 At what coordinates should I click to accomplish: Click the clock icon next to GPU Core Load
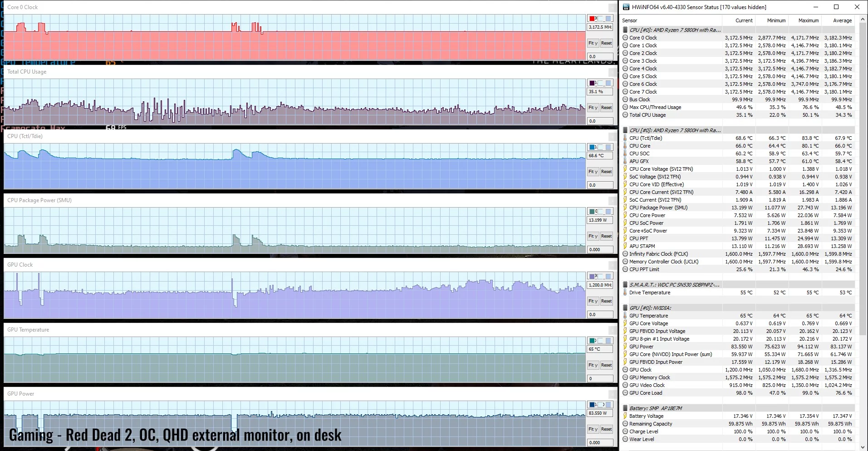(x=625, y=393)
